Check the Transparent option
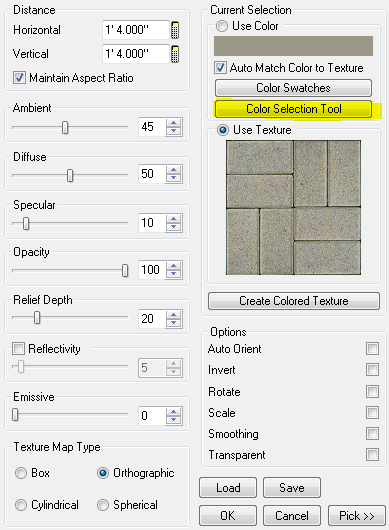Image resolution: width=389 pixels, height=530 pixels. [372, 455]
